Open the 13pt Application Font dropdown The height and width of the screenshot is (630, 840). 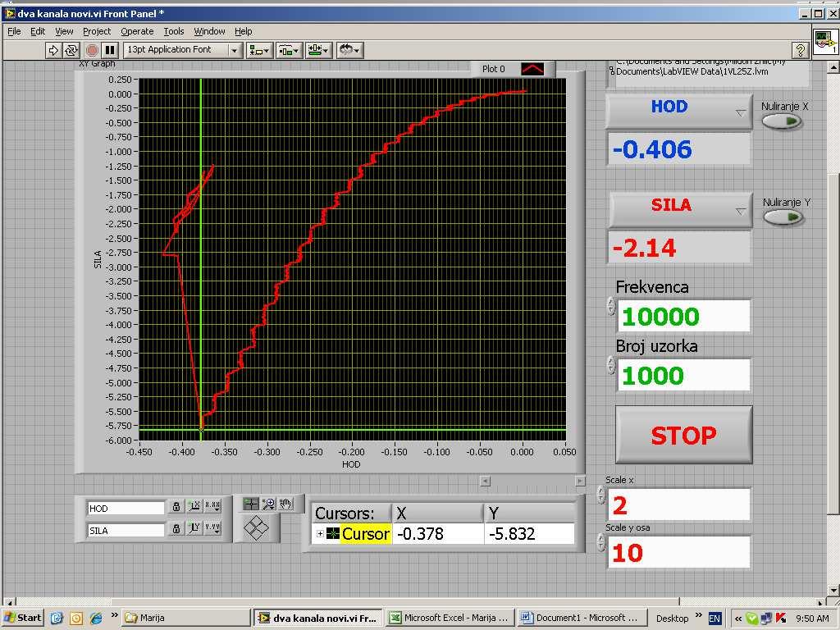point(181,50)
